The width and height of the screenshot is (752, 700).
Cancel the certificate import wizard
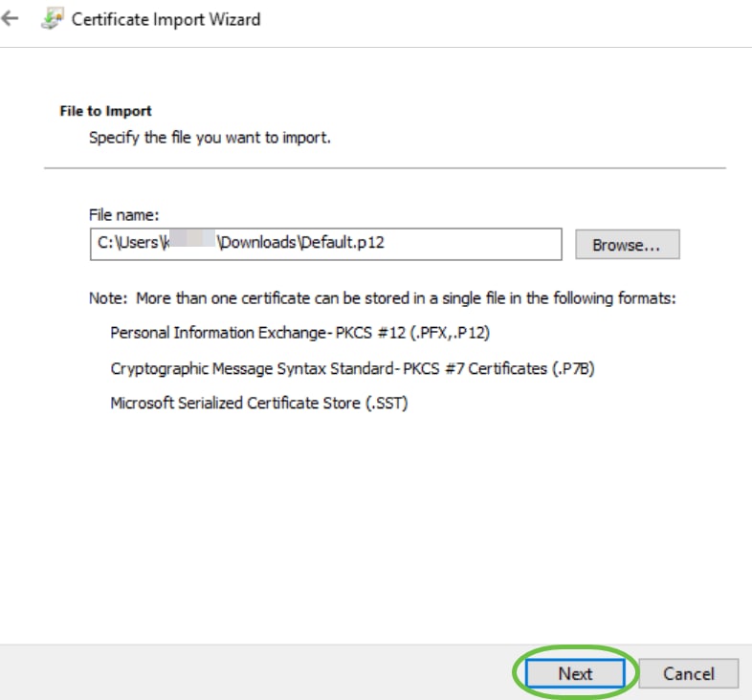tap(688, 673)
